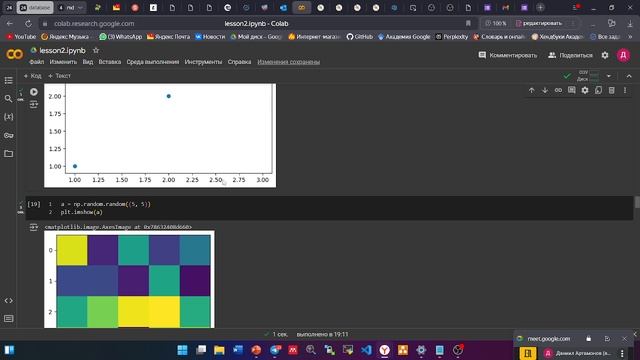640x360 pixels.
Task: Open the table of contents sidebar icon
Action: (9, 80)
